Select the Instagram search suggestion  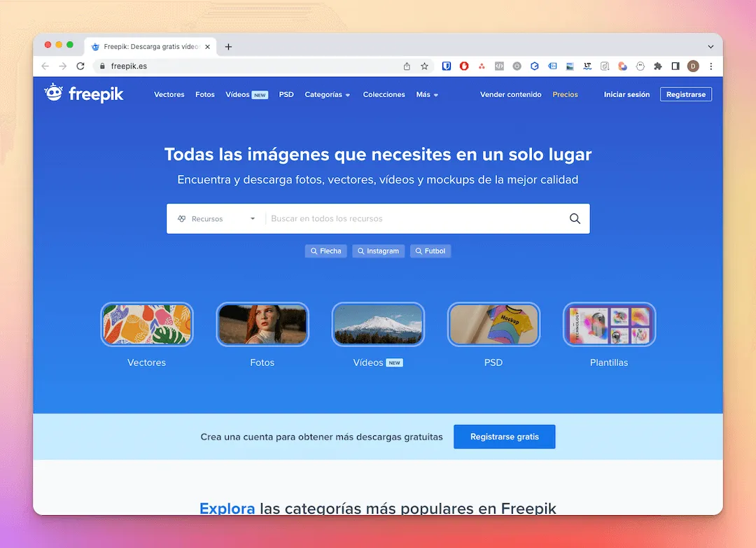379,251
